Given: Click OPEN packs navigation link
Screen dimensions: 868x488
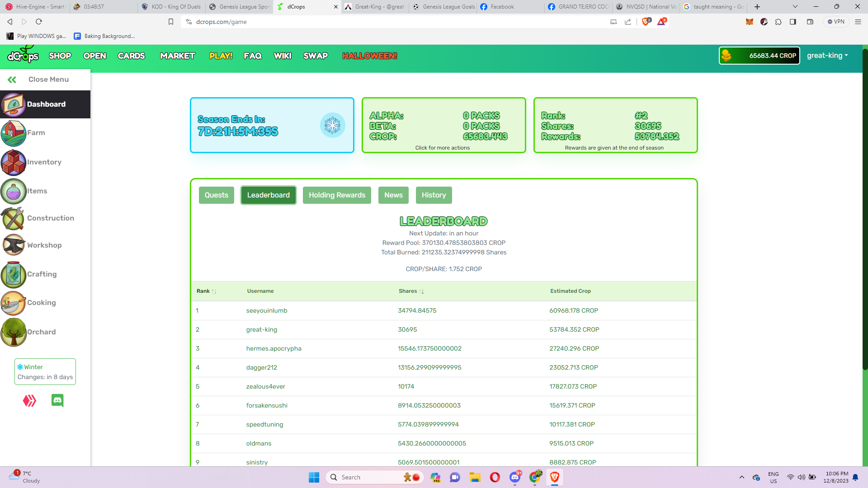Looking at the screenshot, I should coord(95,56).
